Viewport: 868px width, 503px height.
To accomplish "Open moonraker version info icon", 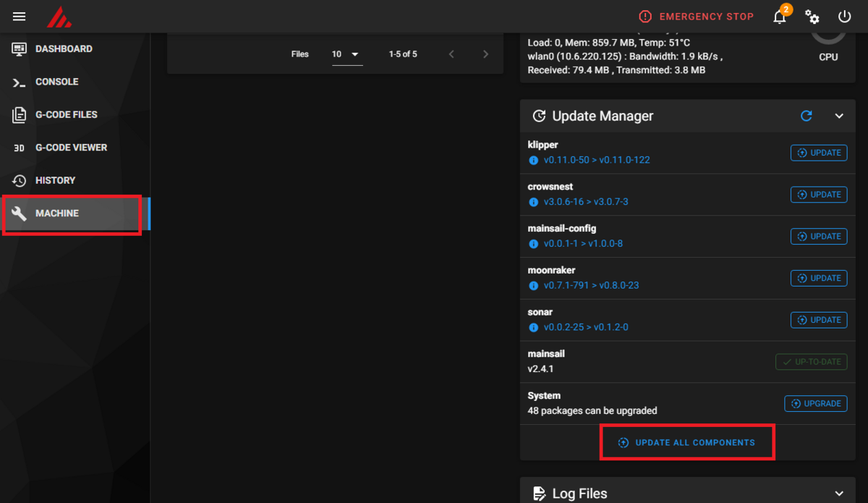I will 534,286.
